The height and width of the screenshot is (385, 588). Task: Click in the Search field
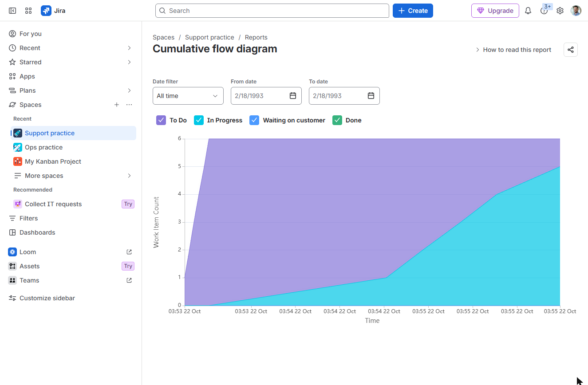coord(272,11)
